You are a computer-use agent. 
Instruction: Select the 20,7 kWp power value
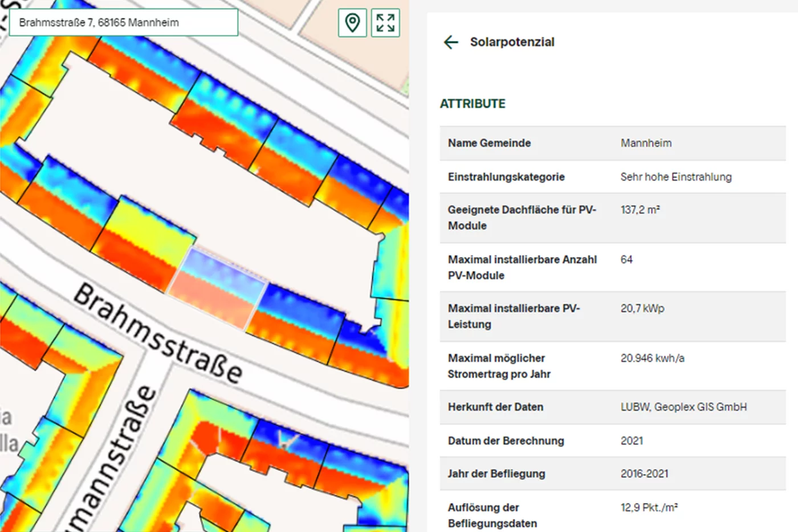pyautogui.click(x=642, y=308)
